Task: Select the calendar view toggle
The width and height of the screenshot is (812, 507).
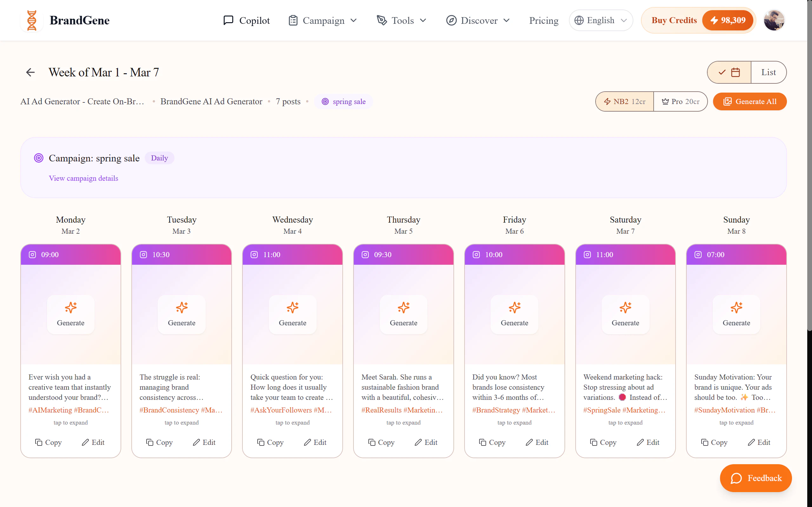Action: pyautogui.click(x=729, y=72)
